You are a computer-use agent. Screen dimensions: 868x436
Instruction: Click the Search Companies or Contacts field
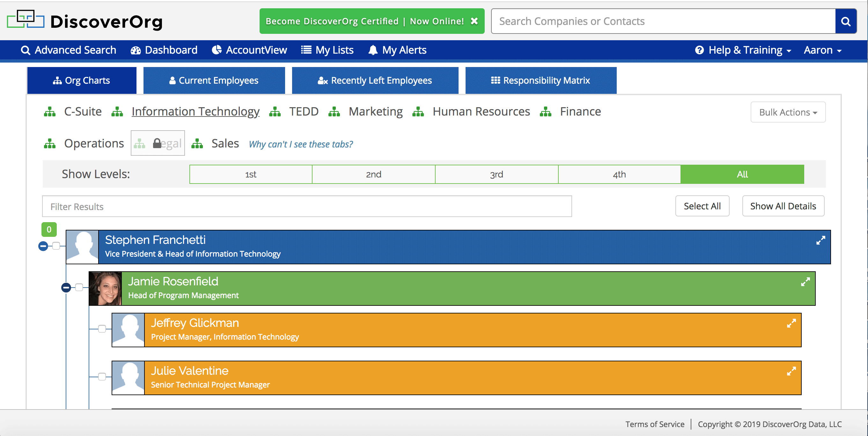tap(663, 21)
